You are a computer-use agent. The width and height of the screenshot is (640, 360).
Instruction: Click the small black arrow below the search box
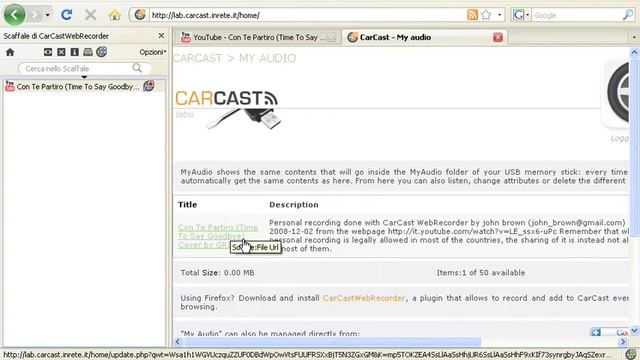coord(84,77)
